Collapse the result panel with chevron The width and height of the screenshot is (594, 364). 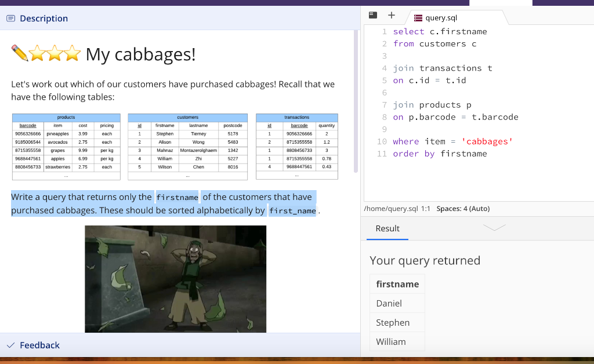pyautogui.click(x=494, y=227)
